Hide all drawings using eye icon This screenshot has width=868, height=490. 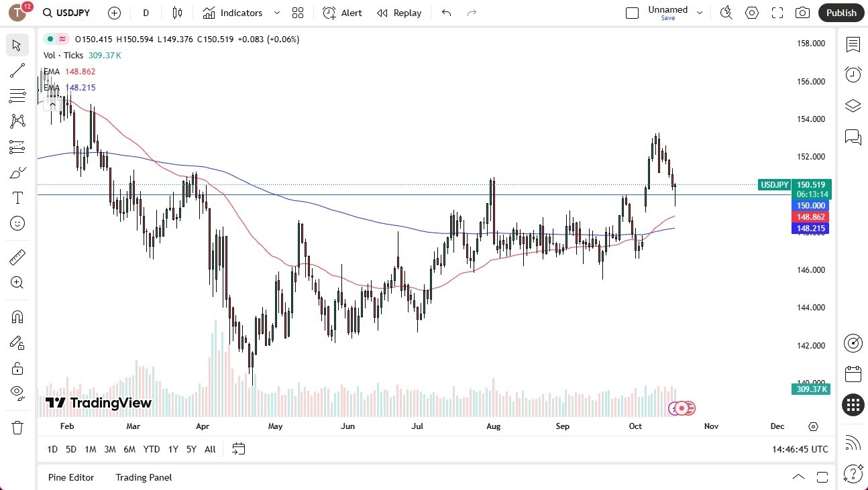pos(17,393)
